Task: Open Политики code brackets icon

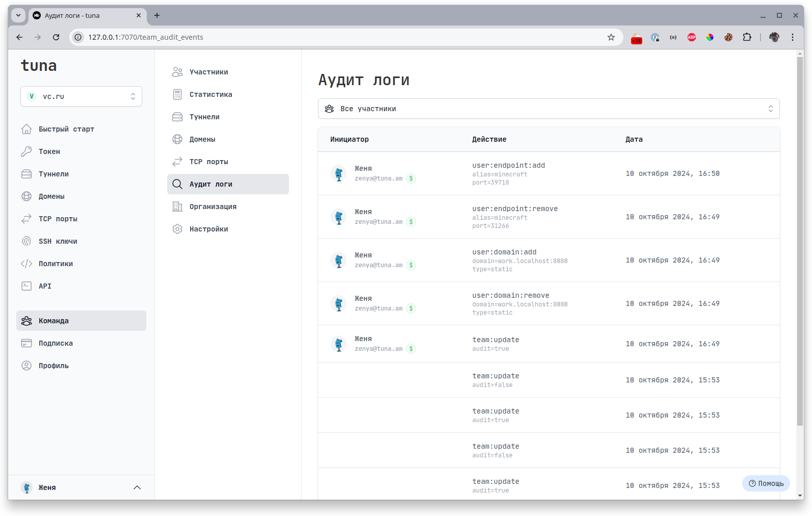Action: tap(27, 264)
